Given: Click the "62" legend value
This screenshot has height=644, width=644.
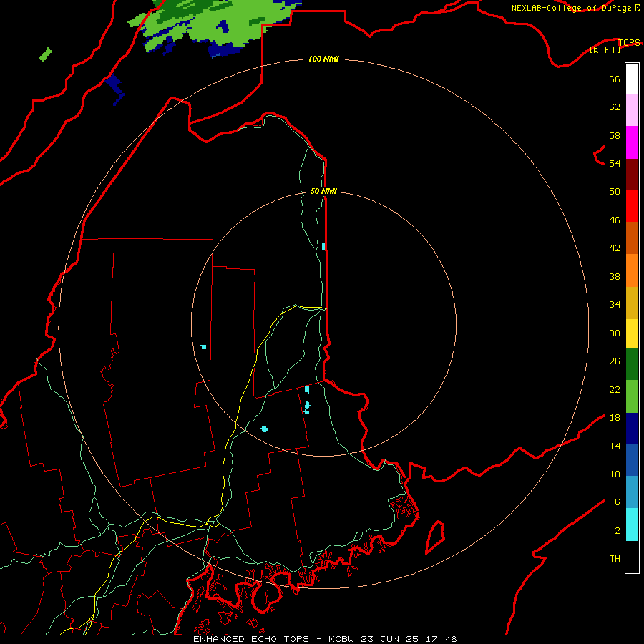Looking at the screenshot, I should click(615, 107).
